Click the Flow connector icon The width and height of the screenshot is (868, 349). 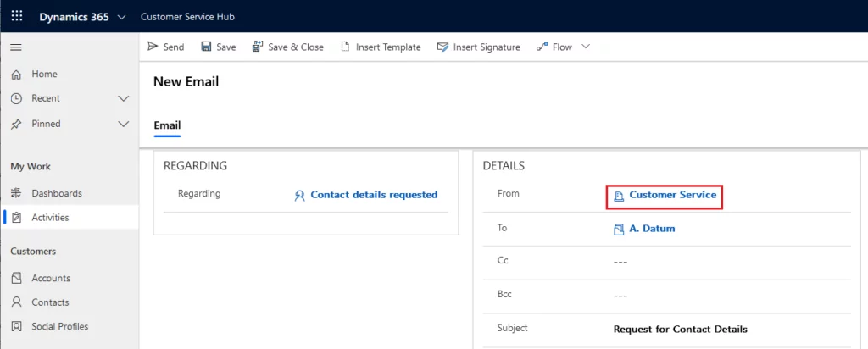click(x=542, y=47)
